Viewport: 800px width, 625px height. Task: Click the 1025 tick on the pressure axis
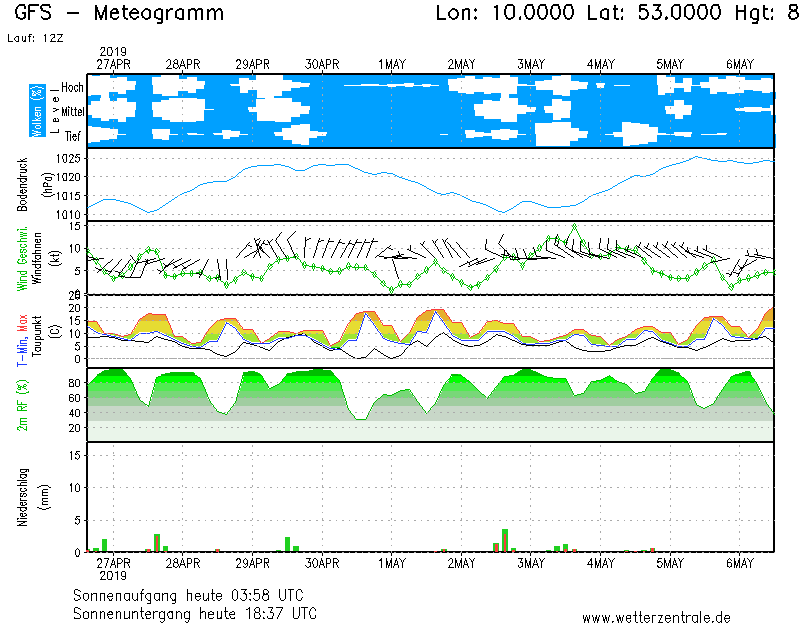[68, 158]
